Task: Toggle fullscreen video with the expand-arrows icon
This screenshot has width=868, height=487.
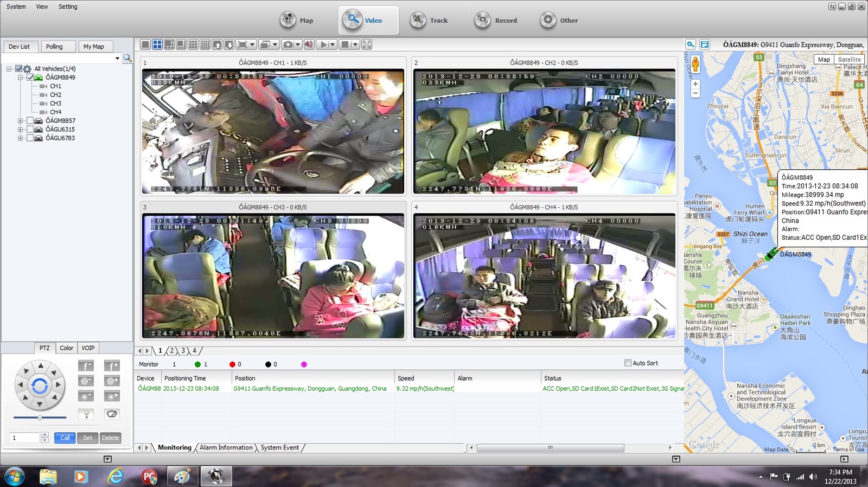Action: click(x=367, y=44)
